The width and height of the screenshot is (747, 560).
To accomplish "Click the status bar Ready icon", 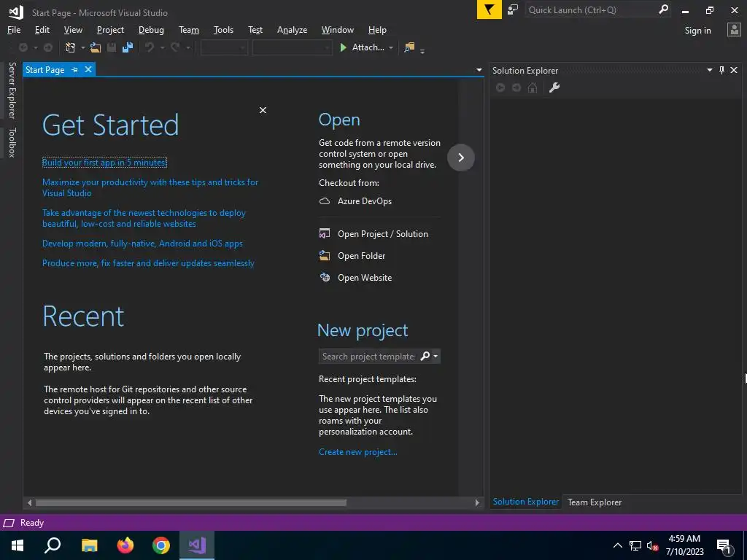I will click(9, 523).
